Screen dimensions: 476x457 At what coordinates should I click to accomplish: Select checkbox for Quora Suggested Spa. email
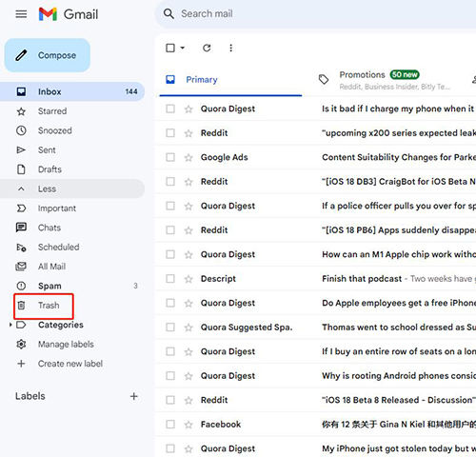pyautogui.click(x=170, y=328)
